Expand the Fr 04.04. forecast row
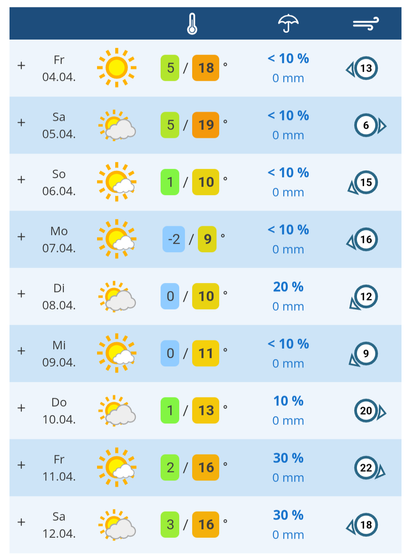411x559 pixels. tap(21, 66)
